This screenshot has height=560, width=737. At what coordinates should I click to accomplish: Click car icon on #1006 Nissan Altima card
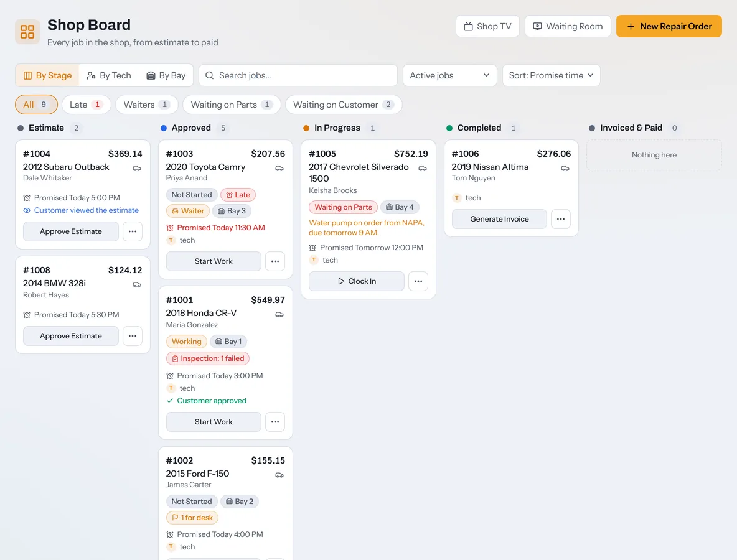pyautogui.click(x=565, y=168)
